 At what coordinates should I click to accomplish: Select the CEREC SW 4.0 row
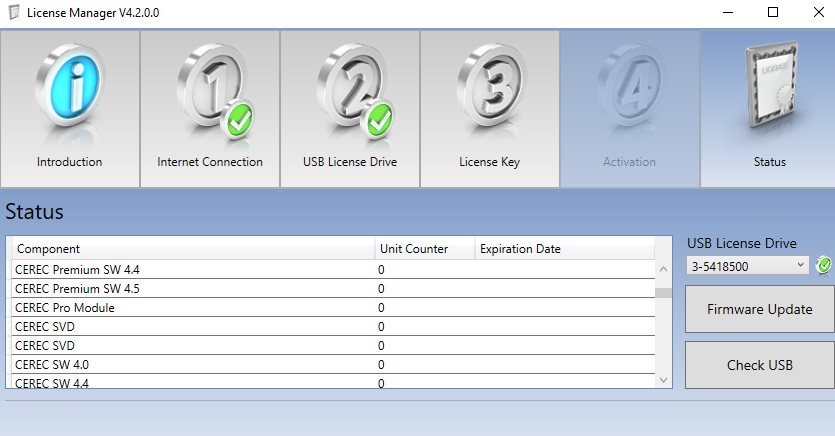tap(333, 365)
